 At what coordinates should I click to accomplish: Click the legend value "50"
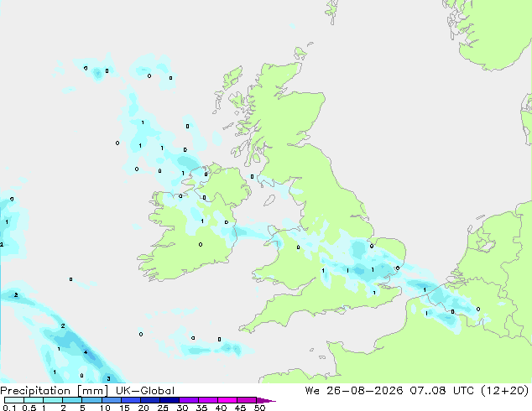pos(259,408)
